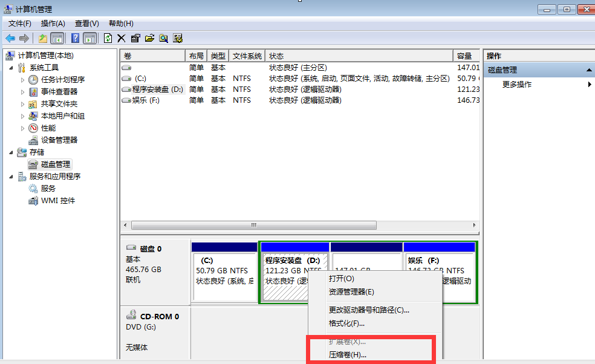This screenshot has width=595, height=364.
Task: Choose 压缩卷(H)... from context menu
Action: click(347, 355)
